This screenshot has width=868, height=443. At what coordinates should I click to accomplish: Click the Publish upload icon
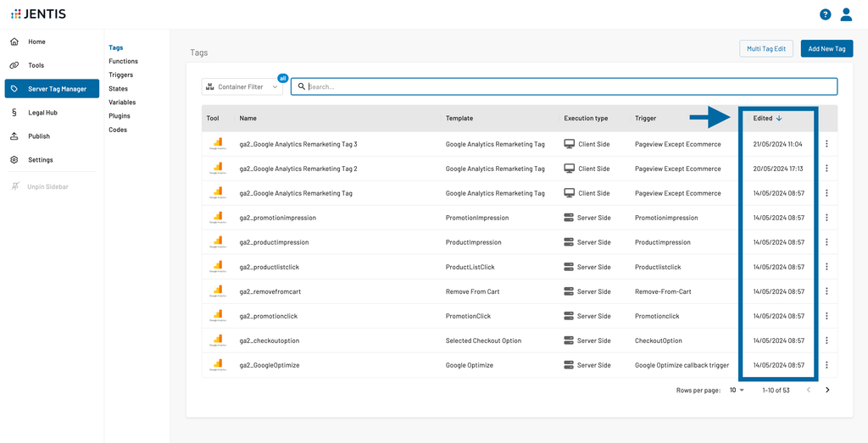coord(14,136)
